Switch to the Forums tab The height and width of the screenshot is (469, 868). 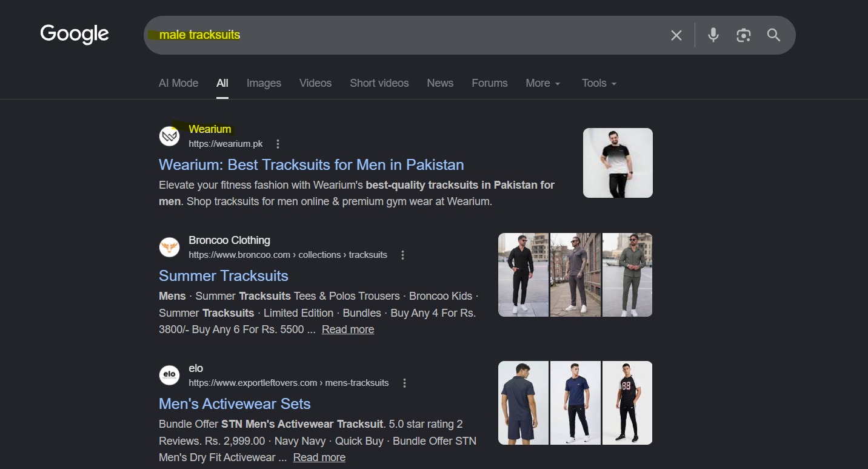[x=490, y=83]
